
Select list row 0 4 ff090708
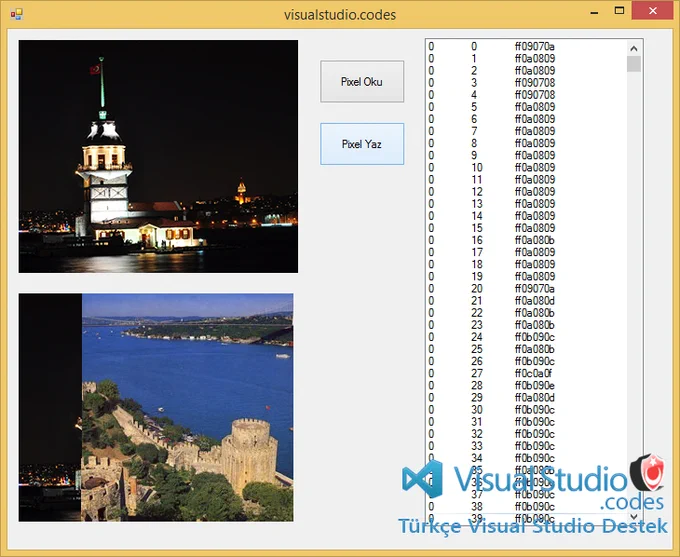pyautogui.click(x=526, y=95)
